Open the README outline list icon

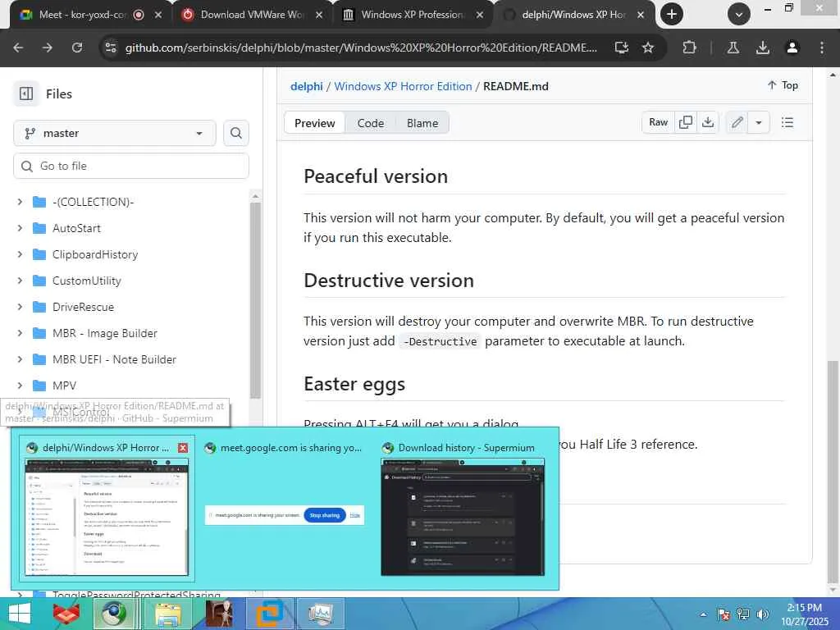[x=787, y=123]
